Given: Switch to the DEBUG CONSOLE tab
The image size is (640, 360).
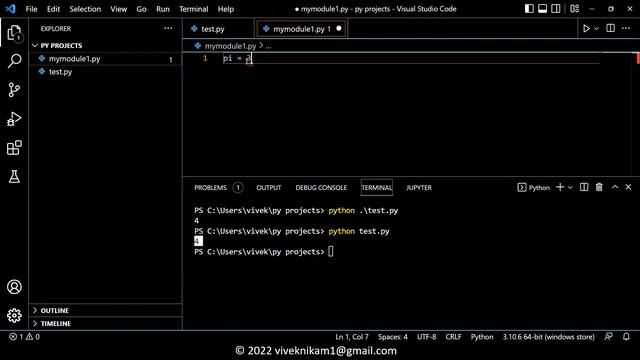Looking at the screenshot, I should point(321,187).
